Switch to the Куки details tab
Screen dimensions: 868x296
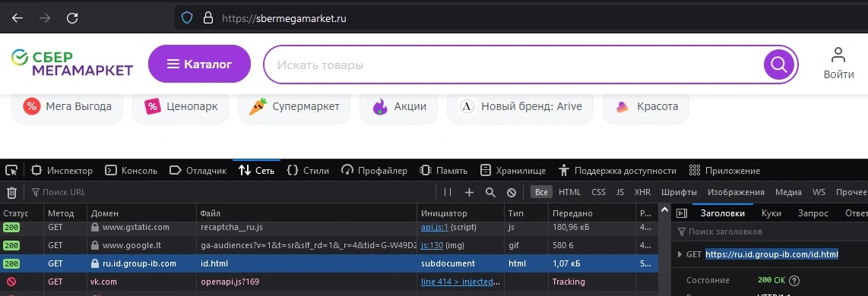point(771,213)
